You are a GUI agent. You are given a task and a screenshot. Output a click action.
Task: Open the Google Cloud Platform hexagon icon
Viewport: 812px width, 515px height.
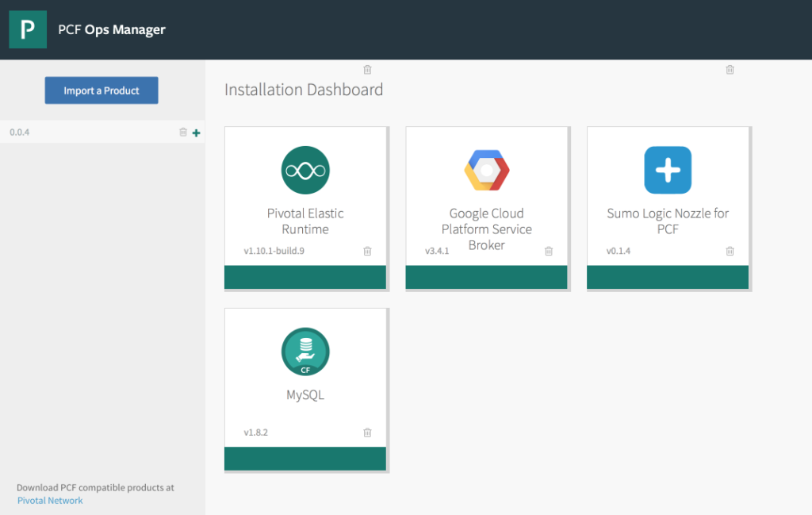(487, 170)
